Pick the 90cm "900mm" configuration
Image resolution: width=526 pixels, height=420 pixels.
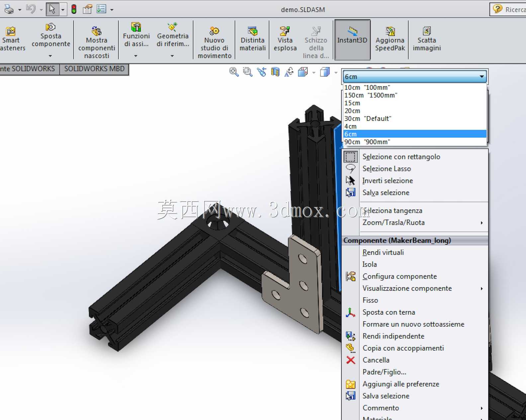point(415,142)
